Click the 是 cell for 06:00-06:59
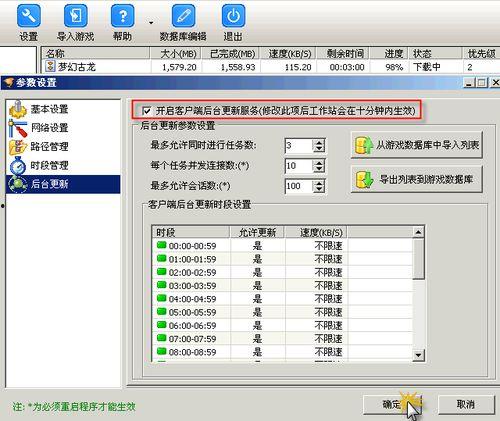 click(x=257, y=325)
